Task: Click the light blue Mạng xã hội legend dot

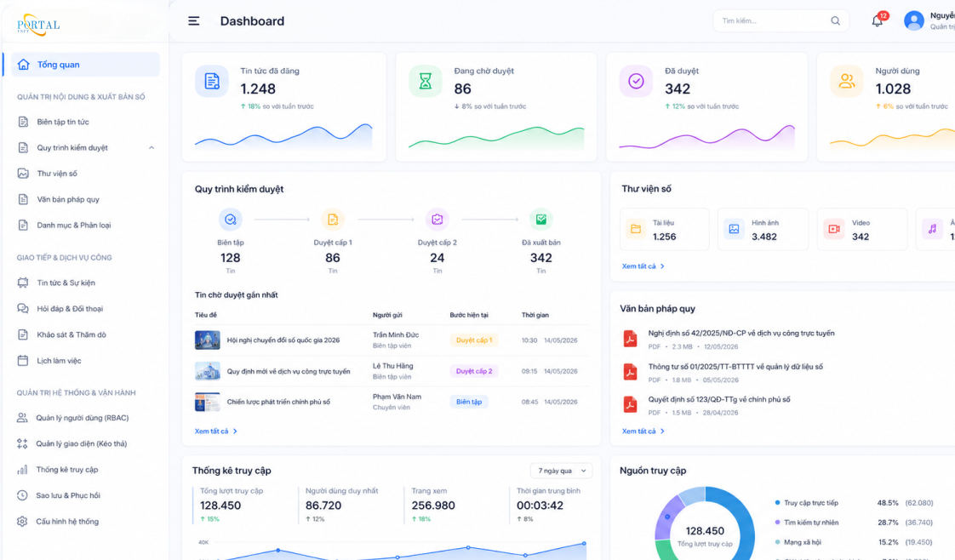Action: (777, 542)
